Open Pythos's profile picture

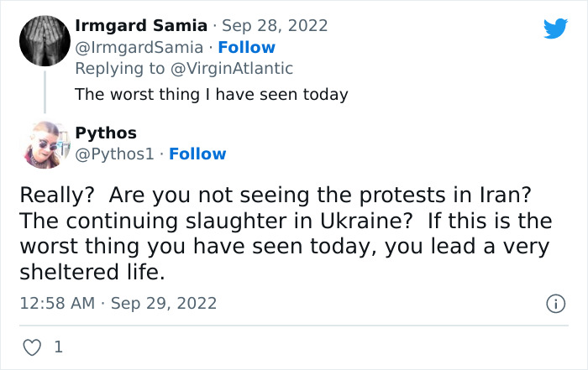(44, 144)
